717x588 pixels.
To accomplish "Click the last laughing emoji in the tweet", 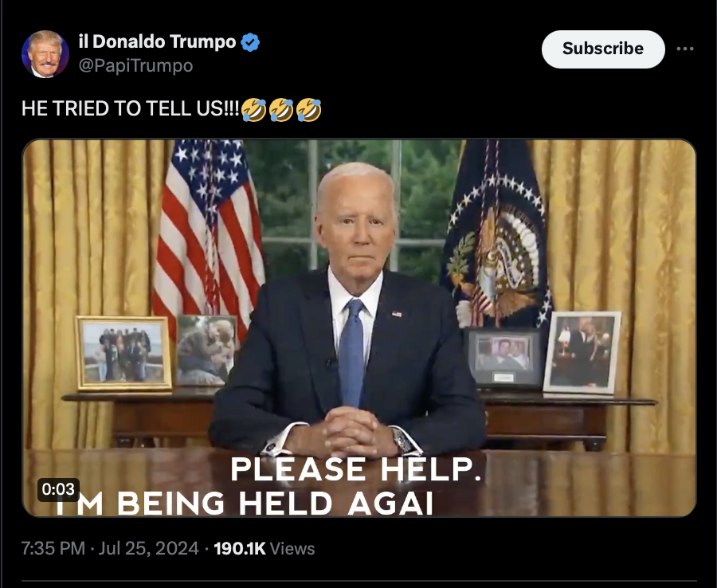I will click(x=308, y=110).
